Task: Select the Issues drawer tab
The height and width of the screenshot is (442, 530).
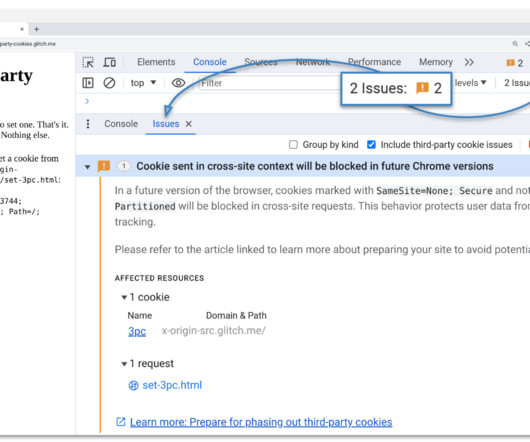Action: [x=166, y=124]
